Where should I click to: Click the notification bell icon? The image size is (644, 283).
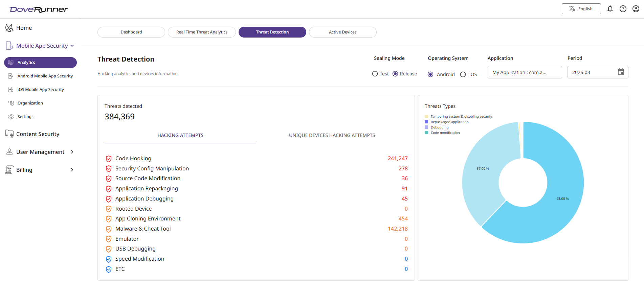click(x=610, y=9)
